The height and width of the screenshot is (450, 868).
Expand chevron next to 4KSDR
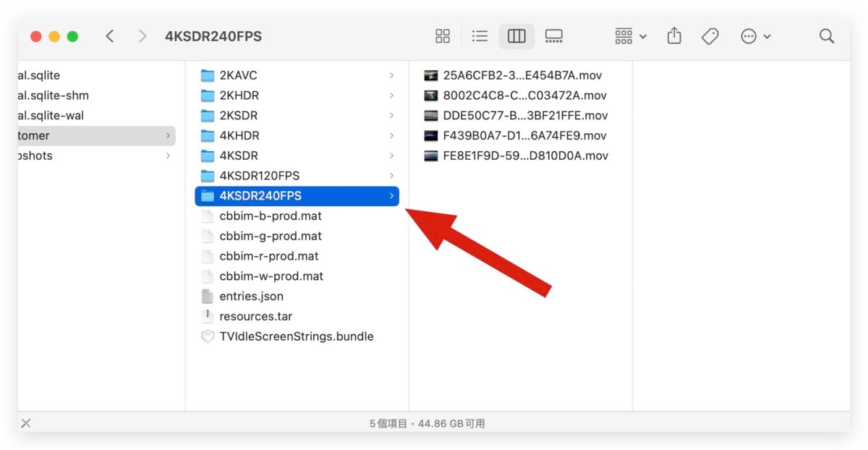pos(391,156)
